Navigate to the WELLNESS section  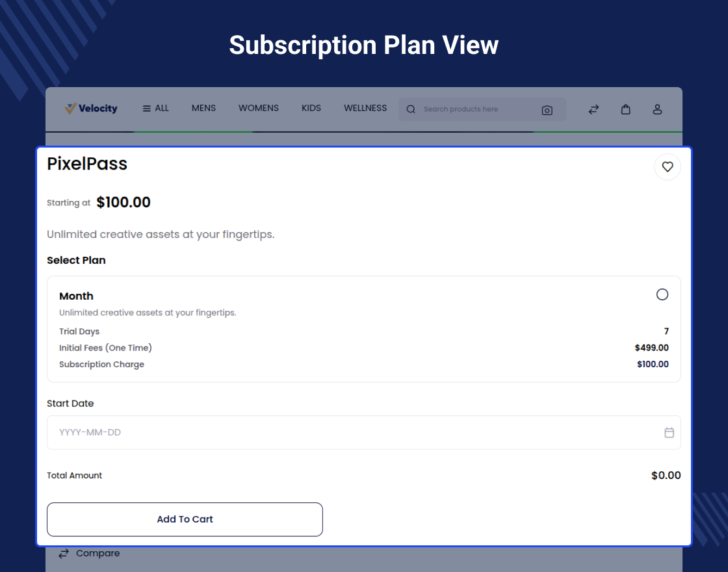click(x=365, y=108)
